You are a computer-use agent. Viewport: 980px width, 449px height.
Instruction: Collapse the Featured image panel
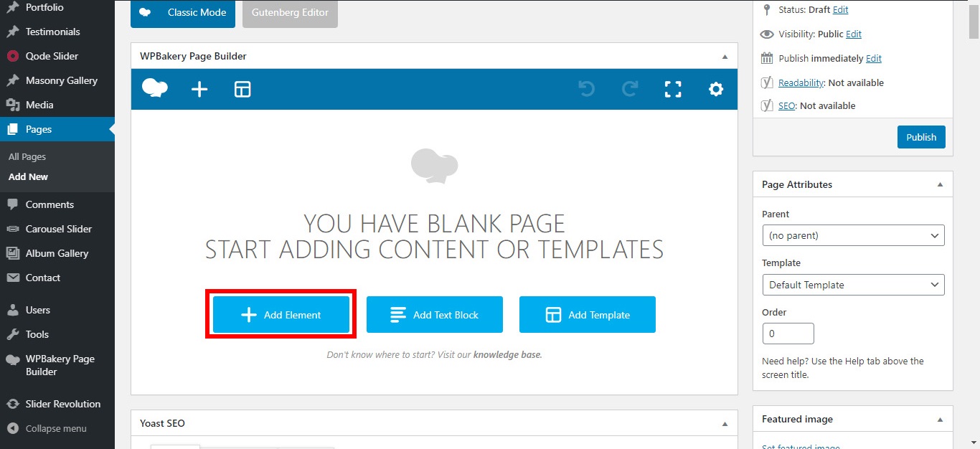(x=940, y=419)
